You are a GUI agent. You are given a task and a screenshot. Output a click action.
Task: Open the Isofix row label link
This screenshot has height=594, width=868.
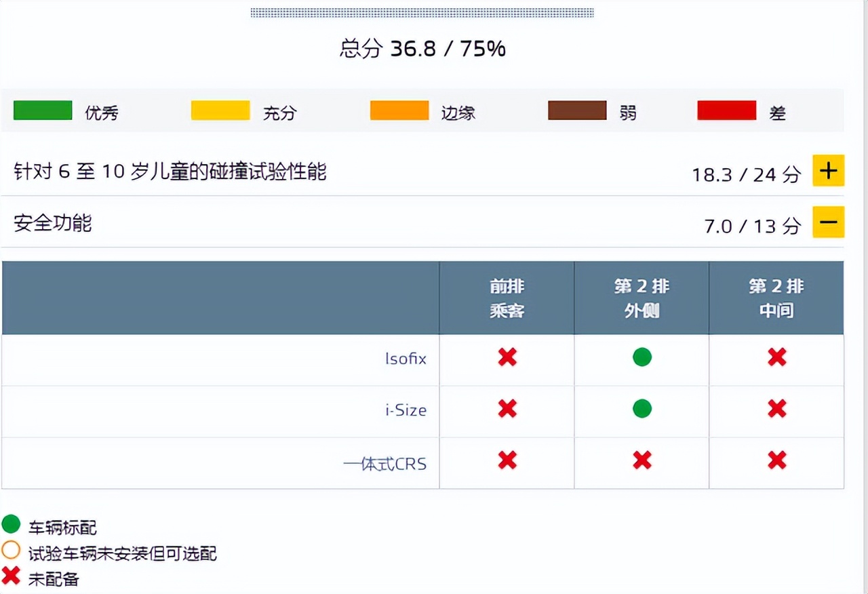click(406, 359)
